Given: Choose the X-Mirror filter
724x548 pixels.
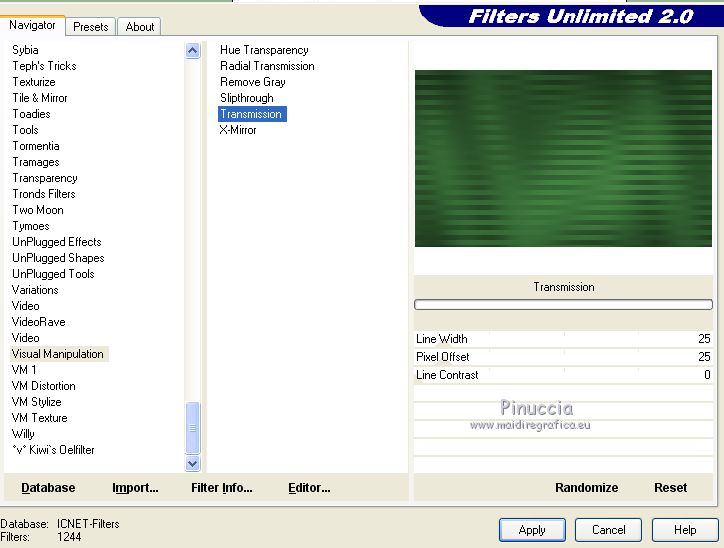Looking at the screenshot, I should [x=238, y=130].
